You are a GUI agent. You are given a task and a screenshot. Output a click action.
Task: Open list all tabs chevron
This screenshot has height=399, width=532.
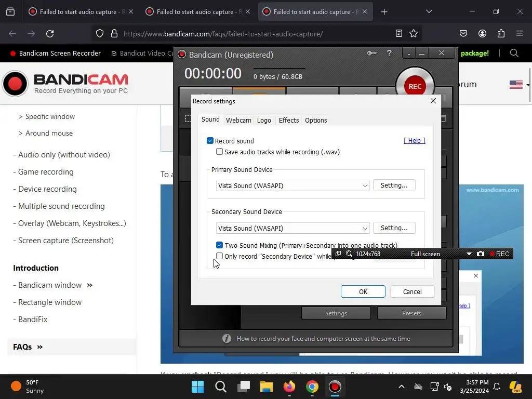(429, 11)
